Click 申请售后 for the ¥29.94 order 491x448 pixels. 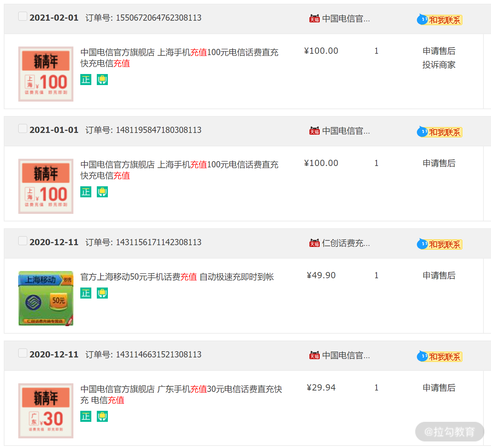pyautogui.click(x=439, y=388)
